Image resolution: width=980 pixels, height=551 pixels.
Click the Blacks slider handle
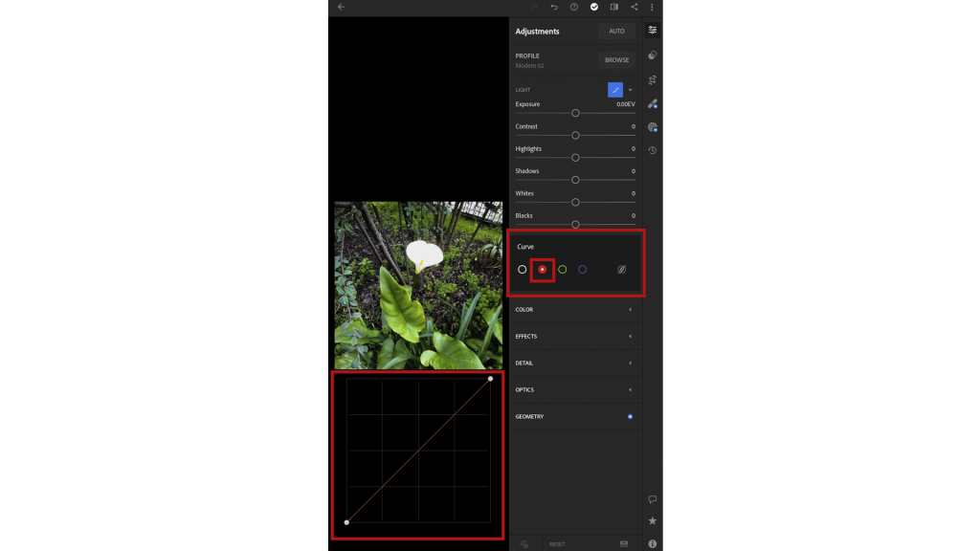575,224
